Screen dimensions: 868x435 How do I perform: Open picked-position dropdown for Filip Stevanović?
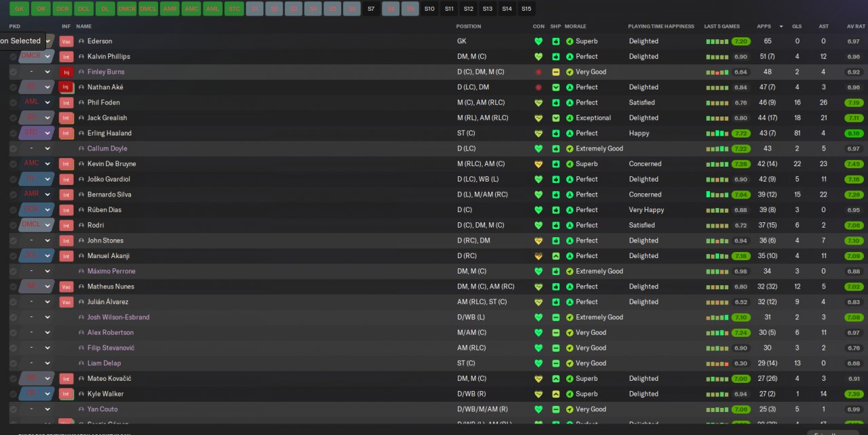37,348
